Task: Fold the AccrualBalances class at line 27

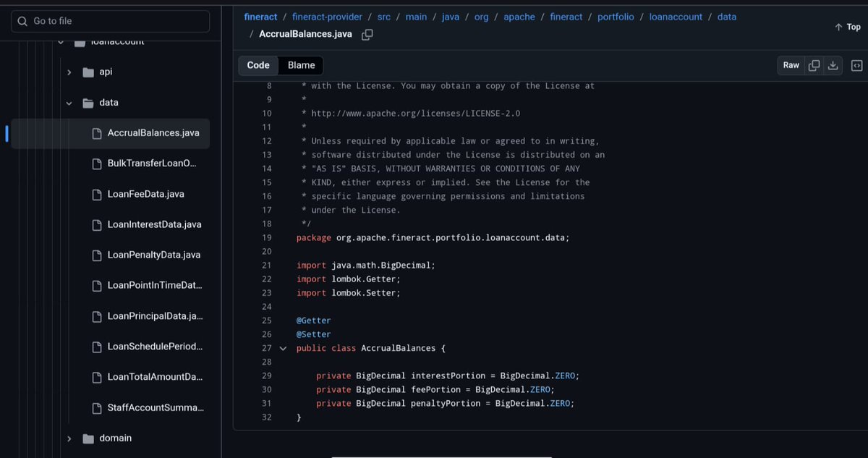Action: click(283, 348)
